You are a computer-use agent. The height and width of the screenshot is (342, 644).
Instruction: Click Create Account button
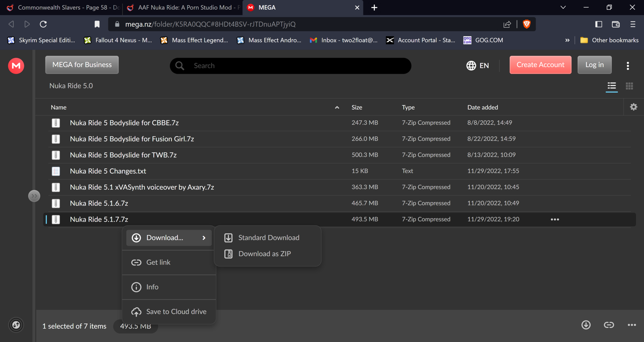point(540,65)
